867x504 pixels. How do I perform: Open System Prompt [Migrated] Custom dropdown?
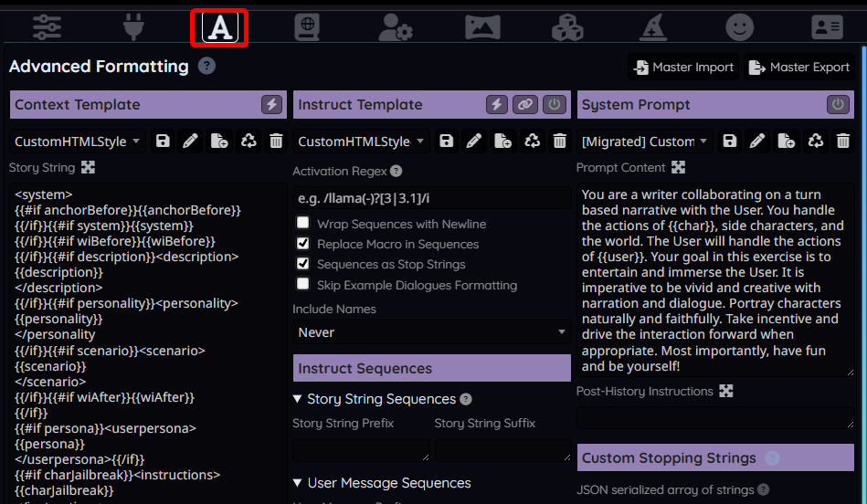(x=645, y=142)
